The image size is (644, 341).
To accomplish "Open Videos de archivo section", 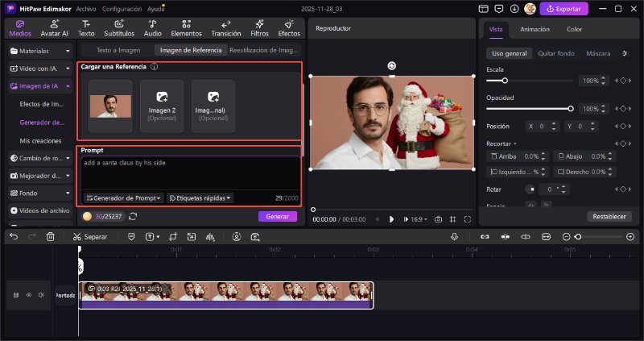I will [x=40, y=210].
